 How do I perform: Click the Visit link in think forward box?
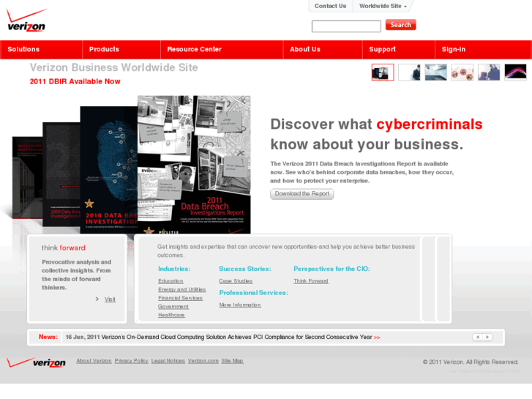[x=110, y=299]
